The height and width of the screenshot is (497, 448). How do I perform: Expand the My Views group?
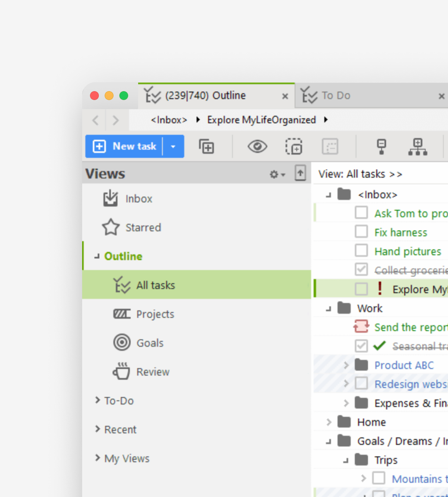[x=97, y=458]
